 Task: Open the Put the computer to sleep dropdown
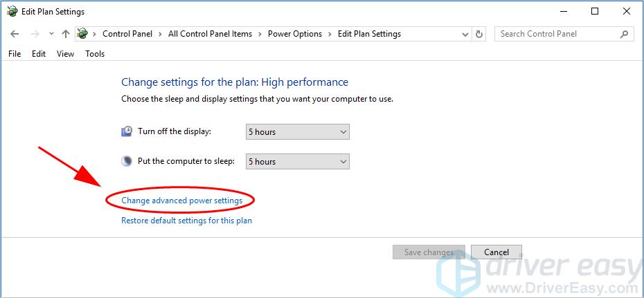297,161
